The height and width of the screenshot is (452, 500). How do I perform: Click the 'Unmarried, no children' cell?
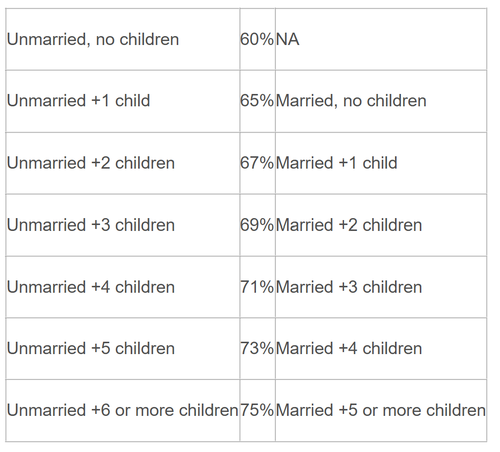[123, 39]
